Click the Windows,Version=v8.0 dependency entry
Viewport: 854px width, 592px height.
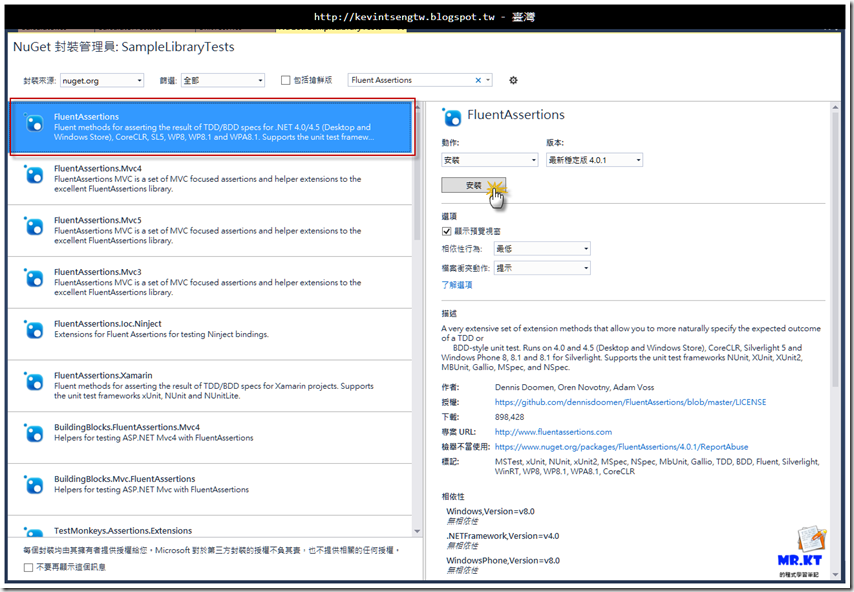click(x=490, y=511)
